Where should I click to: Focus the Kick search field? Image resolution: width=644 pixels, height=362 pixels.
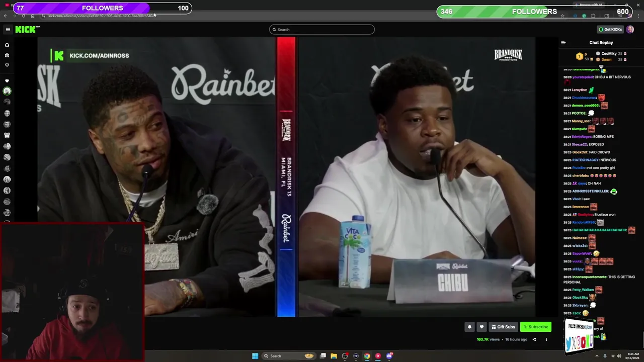[322, 30]
